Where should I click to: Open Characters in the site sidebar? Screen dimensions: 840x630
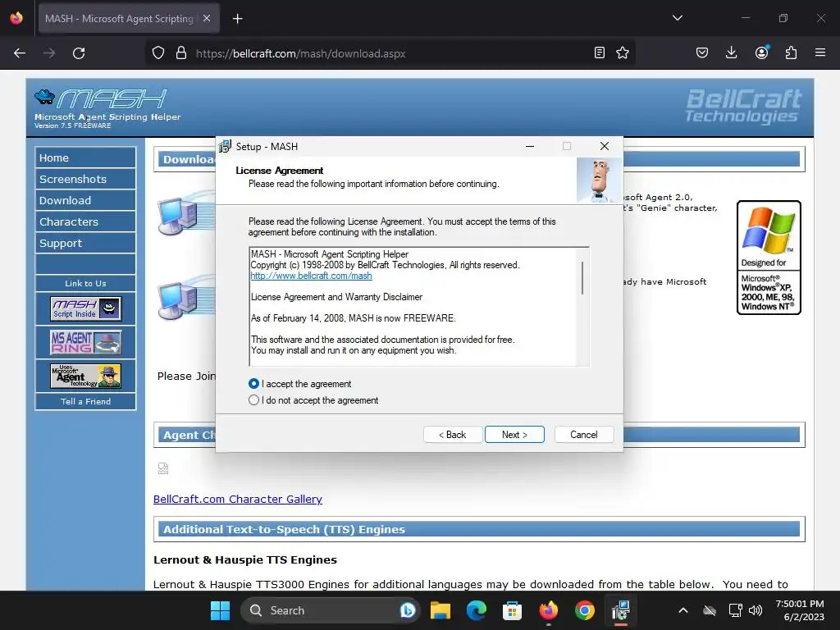85,221
